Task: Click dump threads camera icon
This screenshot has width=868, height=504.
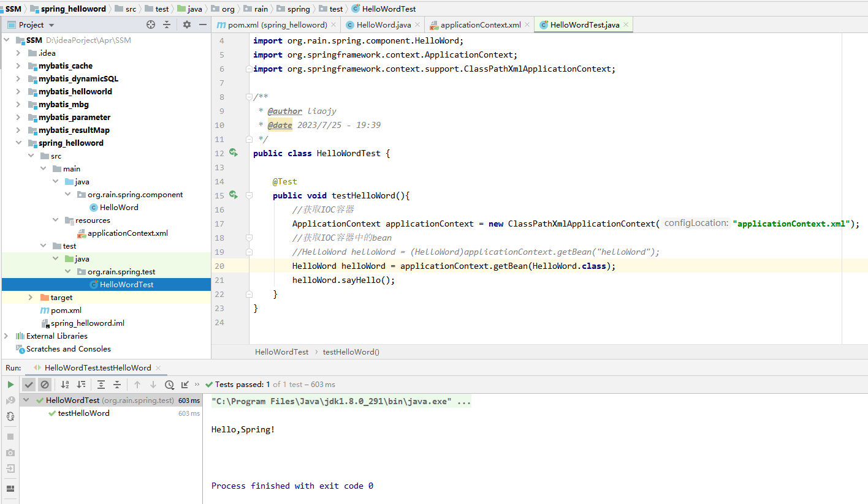Action: (x=10, y=453)
